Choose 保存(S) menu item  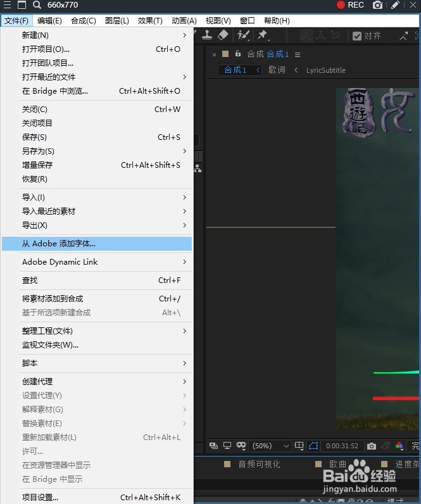97,137
